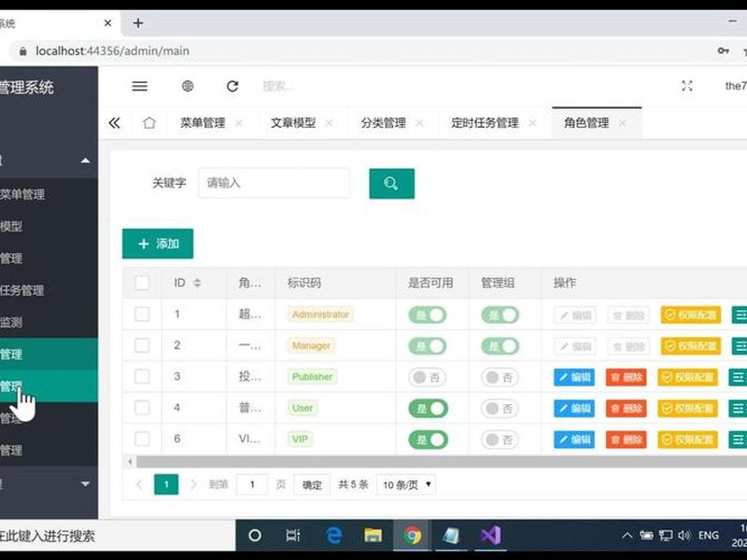Check the checkbox for row ID 3
Screen dimensions: 747x560
[142, 377]
